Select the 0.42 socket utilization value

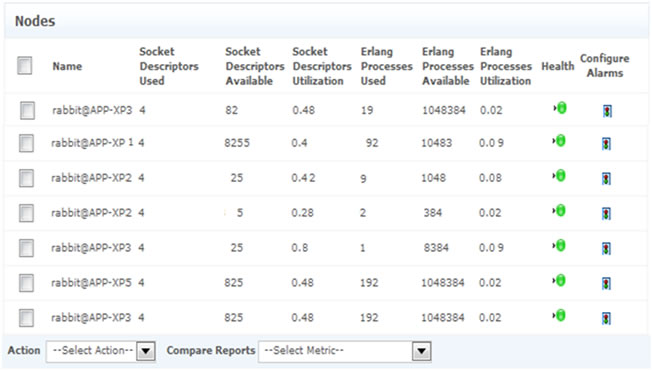coord(303,178)
